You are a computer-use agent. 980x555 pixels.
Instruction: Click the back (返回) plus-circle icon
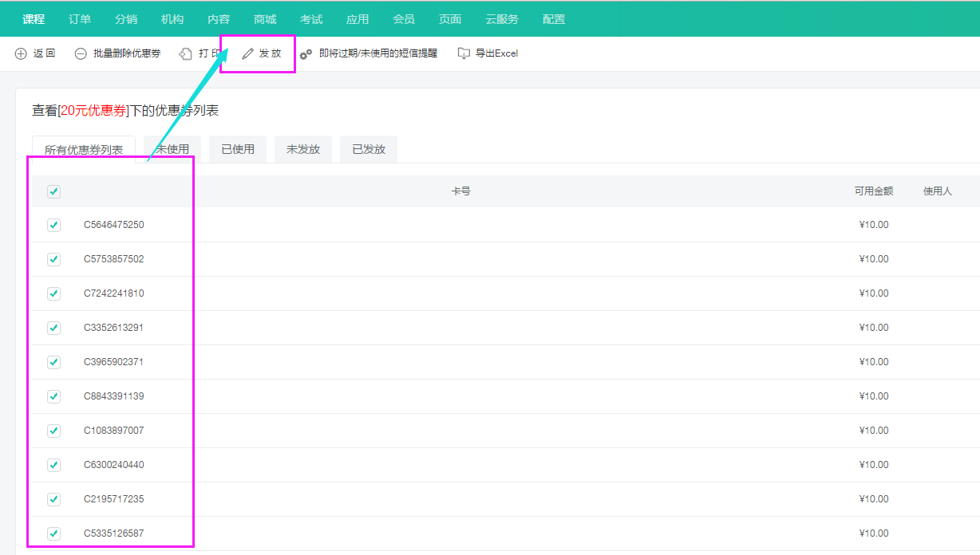point(21,53)
